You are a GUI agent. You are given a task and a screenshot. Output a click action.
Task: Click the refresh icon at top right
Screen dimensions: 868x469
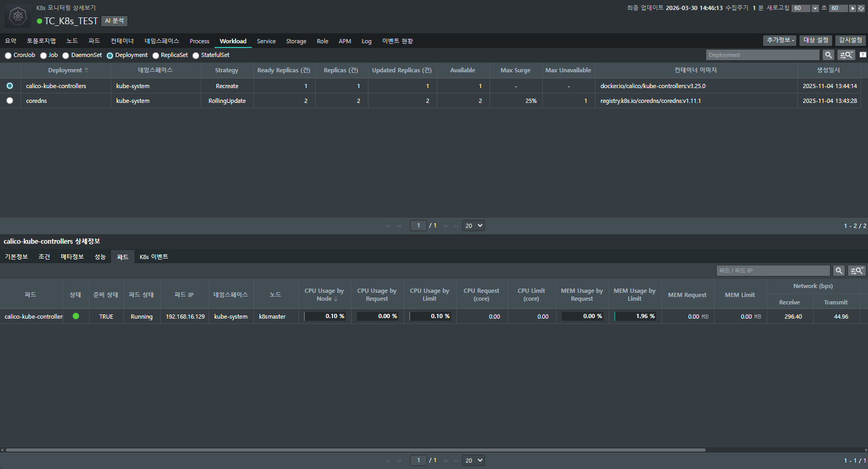(x=861, y=8)
